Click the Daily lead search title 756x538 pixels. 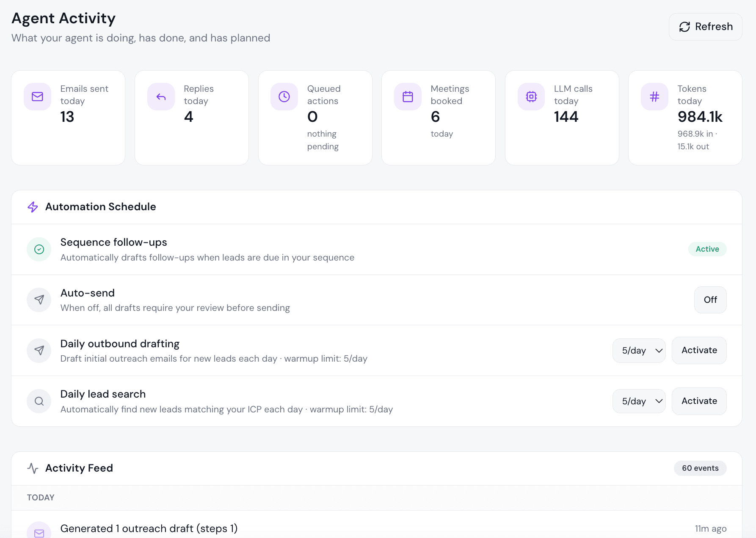[103, 394]
